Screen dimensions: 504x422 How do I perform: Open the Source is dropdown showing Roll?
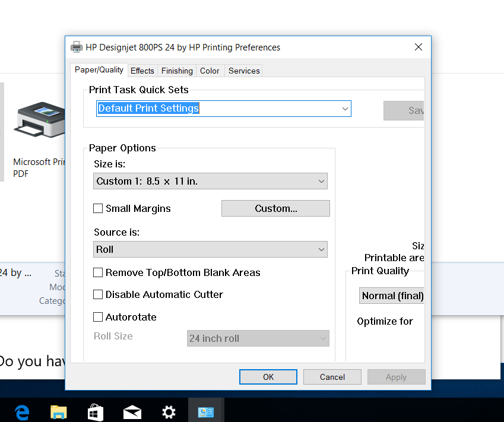pos(321,249)
